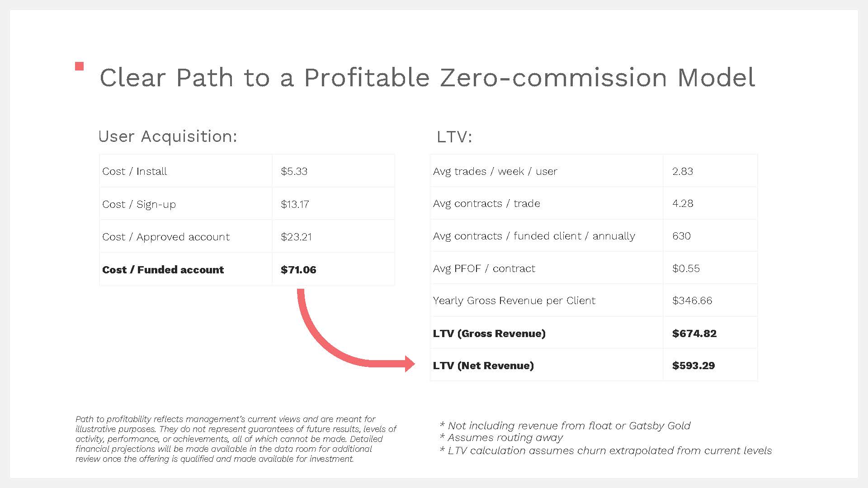Select the $593.29 net revenue LTV value
Viewport: 868px width, 488px height.
pyautogui.click(x=693, y=366)
